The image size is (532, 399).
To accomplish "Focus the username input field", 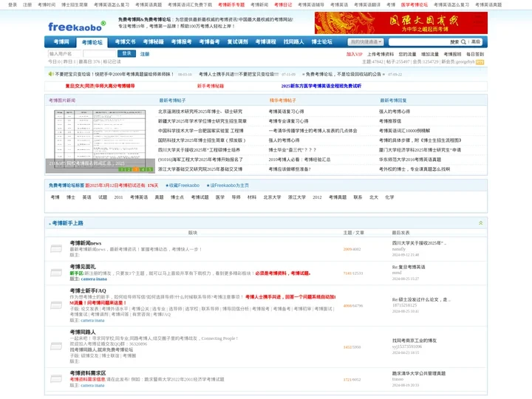I will (64, 54).
